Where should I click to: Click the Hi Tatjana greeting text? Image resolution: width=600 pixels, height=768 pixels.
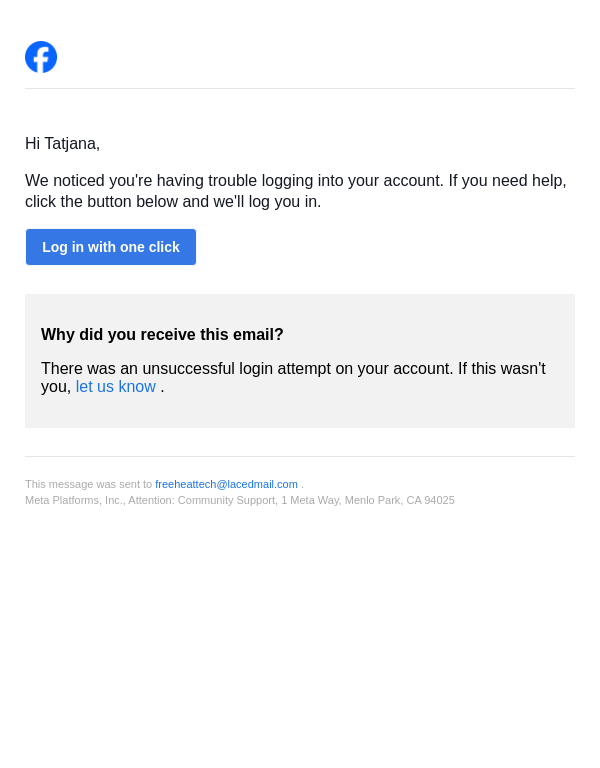[62, 144]
